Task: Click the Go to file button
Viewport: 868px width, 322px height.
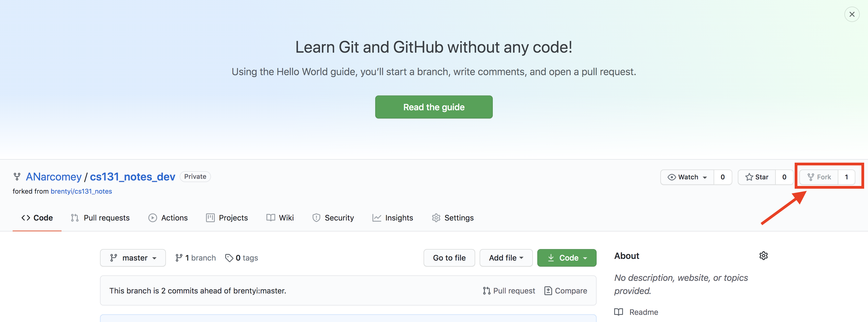Action: [449, 258]
